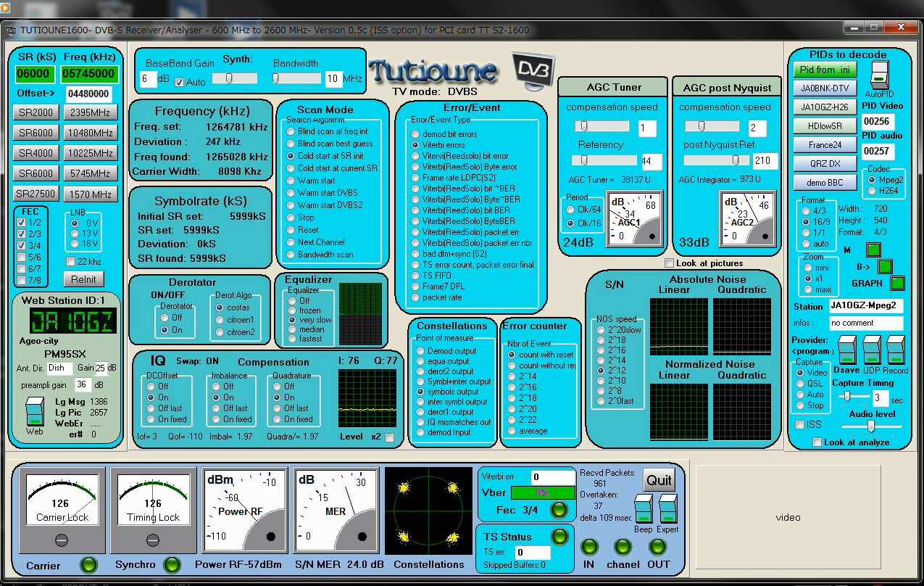Check the Level x2 checkbox

pyautogui.click(x=390, y=437)
